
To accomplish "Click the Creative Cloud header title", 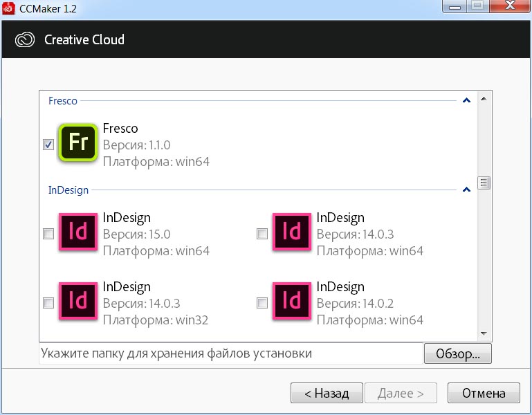I will 84,39.
